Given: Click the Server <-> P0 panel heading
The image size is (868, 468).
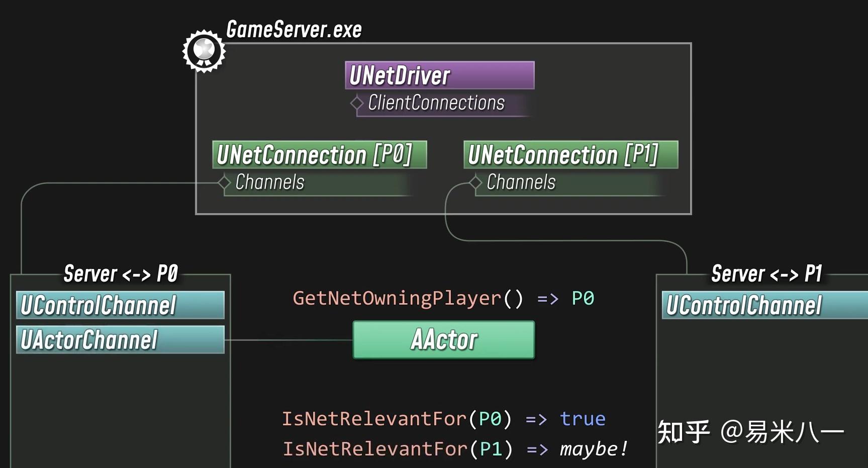Looking at the screenshot, I should point(121,274).
